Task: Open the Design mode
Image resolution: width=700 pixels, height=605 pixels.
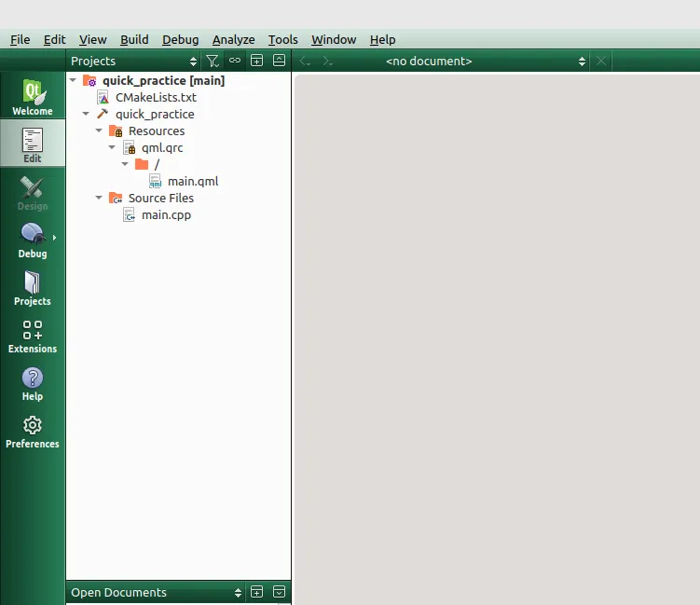Action: [x=33, y=191]
